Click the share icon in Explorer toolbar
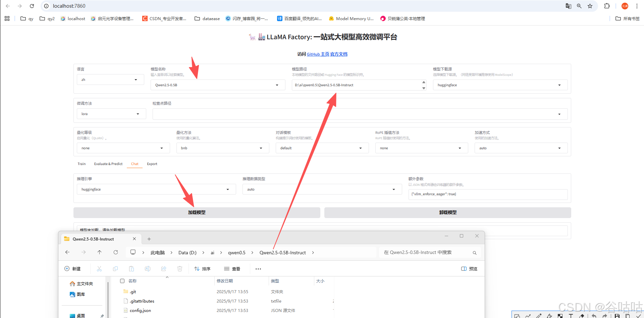 click(x=164, y=269)
